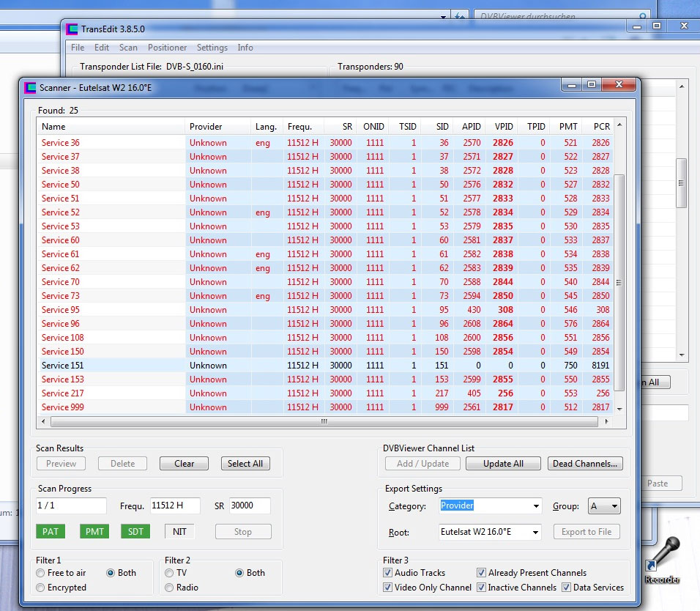Click the PMT status indicator
700x611 pixels.
pyautogui.click(x=94, y=531)
